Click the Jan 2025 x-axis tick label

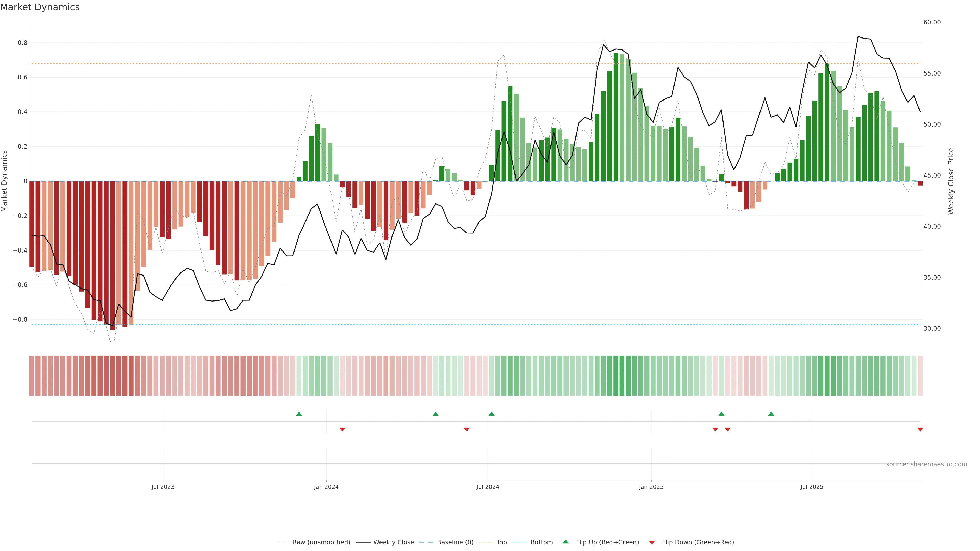point(651,487)
